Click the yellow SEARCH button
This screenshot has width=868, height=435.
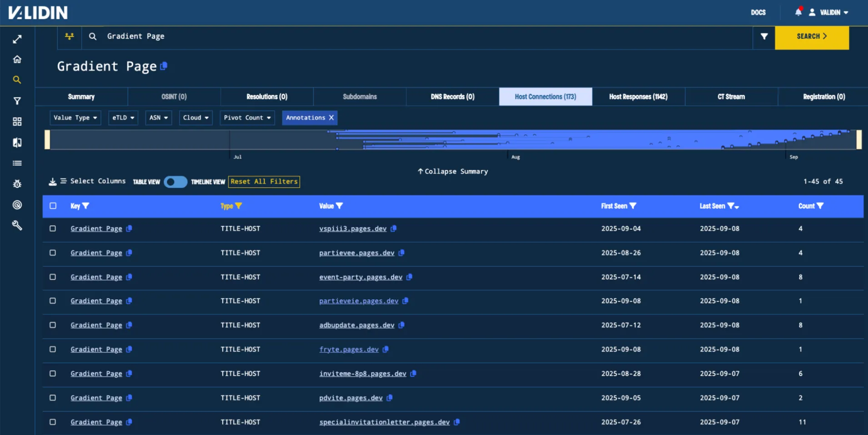[812, 37]
